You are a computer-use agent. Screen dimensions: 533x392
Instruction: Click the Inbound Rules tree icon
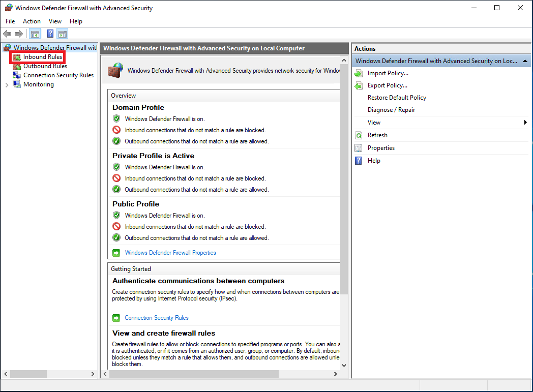(17, 57)
